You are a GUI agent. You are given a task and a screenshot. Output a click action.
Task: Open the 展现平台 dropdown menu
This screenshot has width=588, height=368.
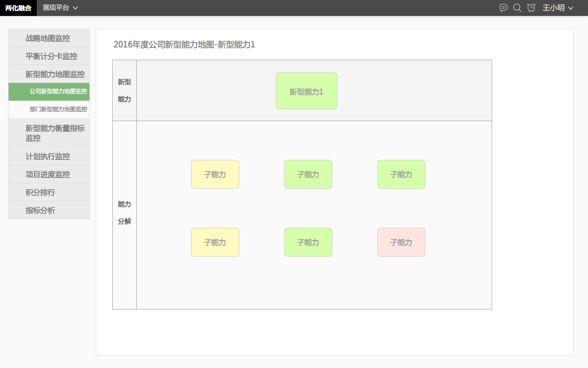click(x=60, y=8)
